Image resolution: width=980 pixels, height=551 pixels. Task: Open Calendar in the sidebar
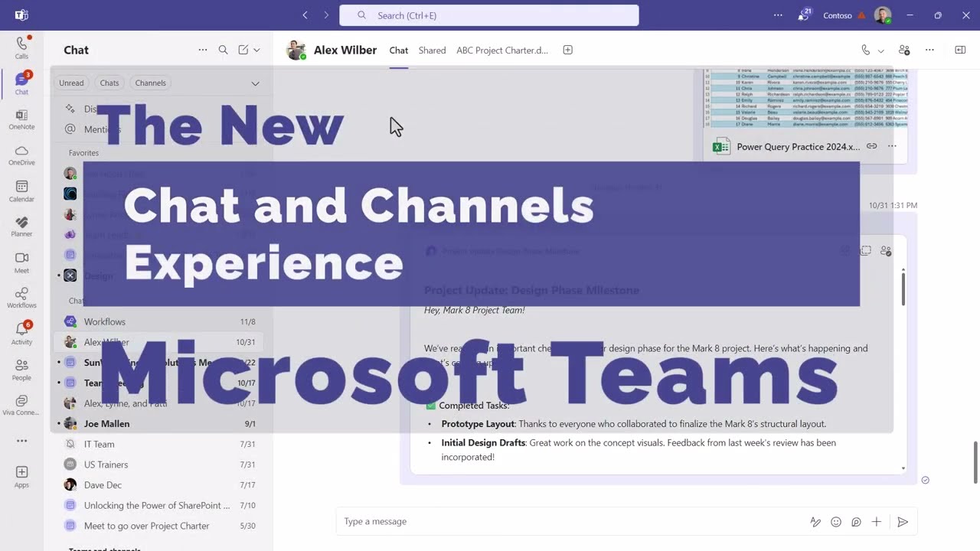[x=21, y=191]
